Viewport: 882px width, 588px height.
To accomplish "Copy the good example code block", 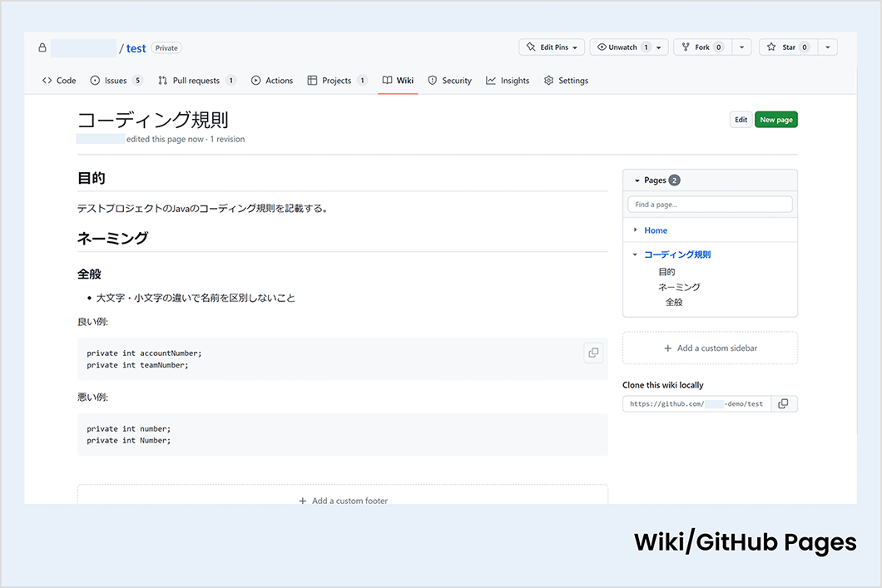I will [x=593, y=353].
